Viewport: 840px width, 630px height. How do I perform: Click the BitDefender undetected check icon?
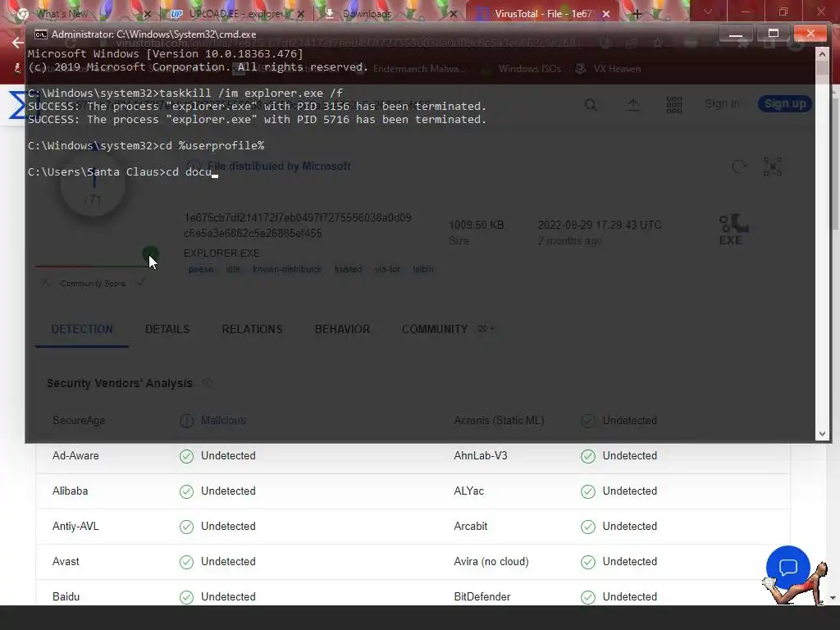pos(587,597)
